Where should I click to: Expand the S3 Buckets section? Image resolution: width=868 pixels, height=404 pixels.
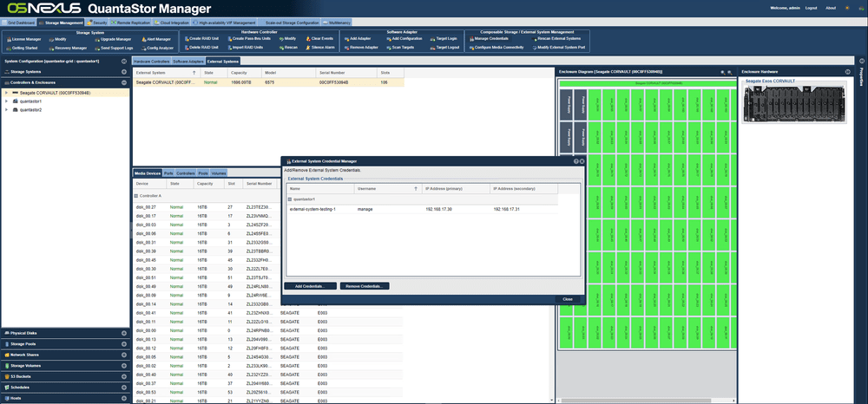[124, 376]
